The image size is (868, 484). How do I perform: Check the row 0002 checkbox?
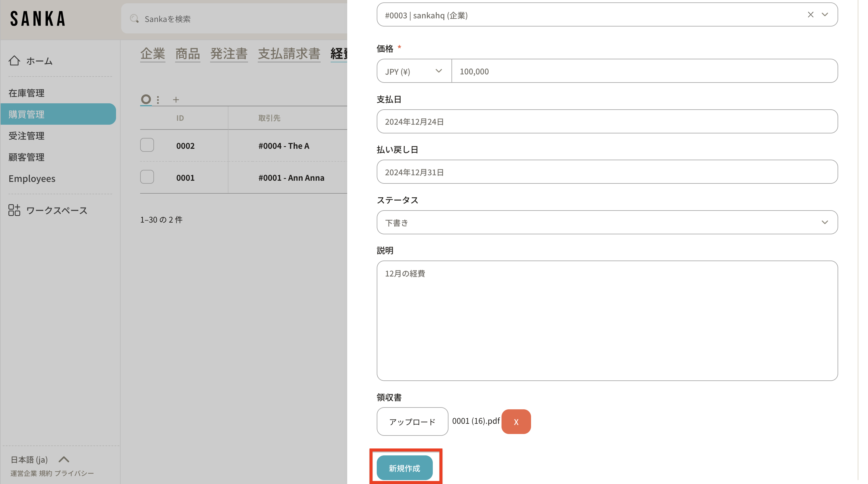tap(147, 145)
